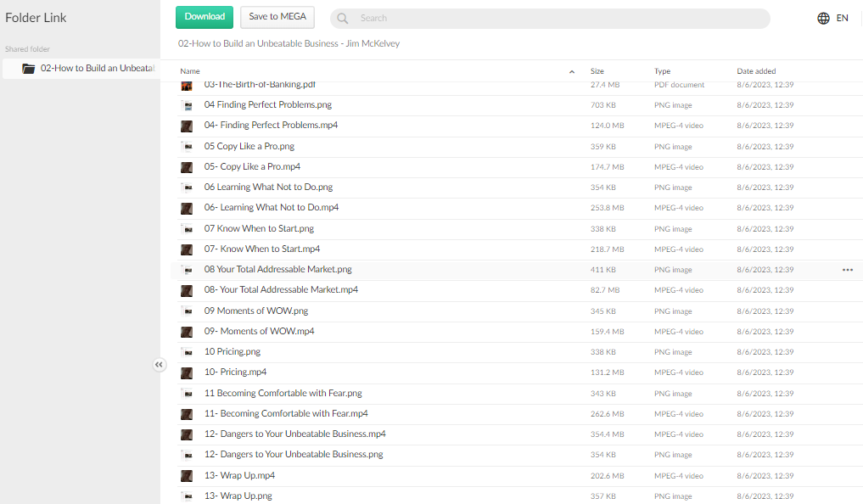Open more options for Your Total Addressable Market.png
863x504 pixels.
[847, 270]
